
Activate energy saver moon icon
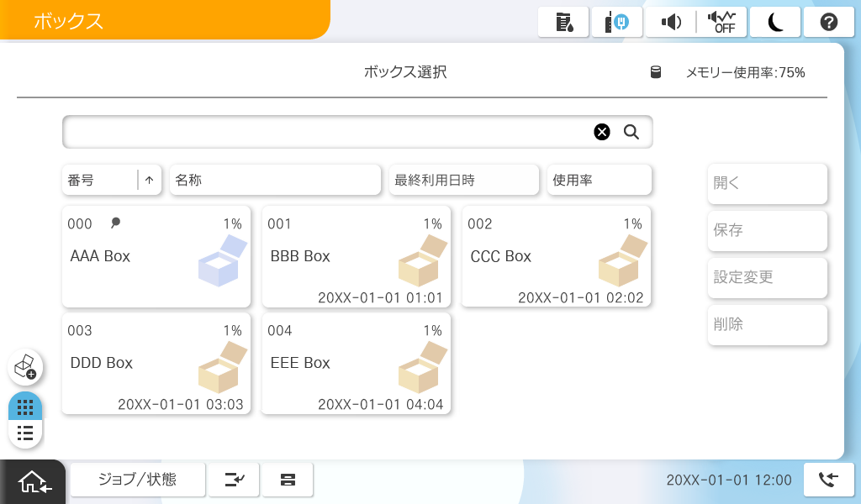775,23
